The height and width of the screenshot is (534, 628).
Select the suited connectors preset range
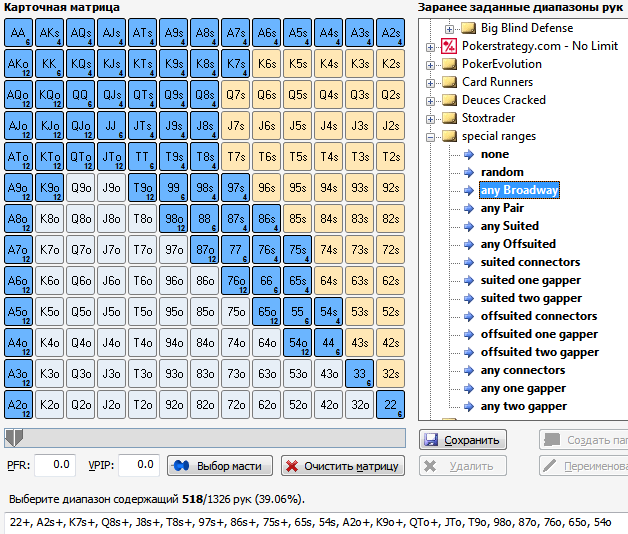click(530, 262)
